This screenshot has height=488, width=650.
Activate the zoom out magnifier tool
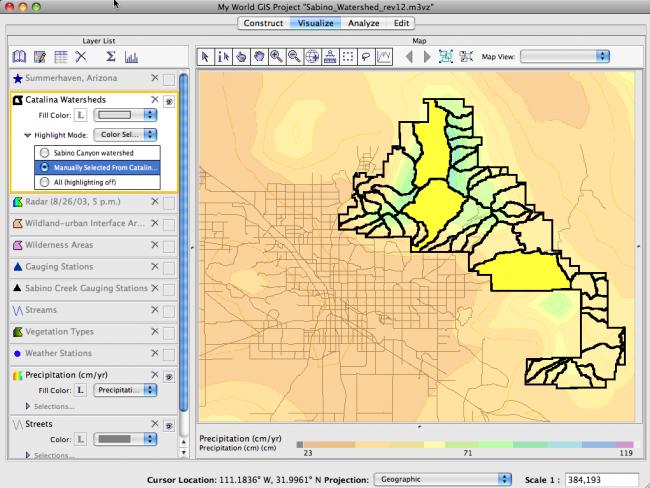(295, 57)
